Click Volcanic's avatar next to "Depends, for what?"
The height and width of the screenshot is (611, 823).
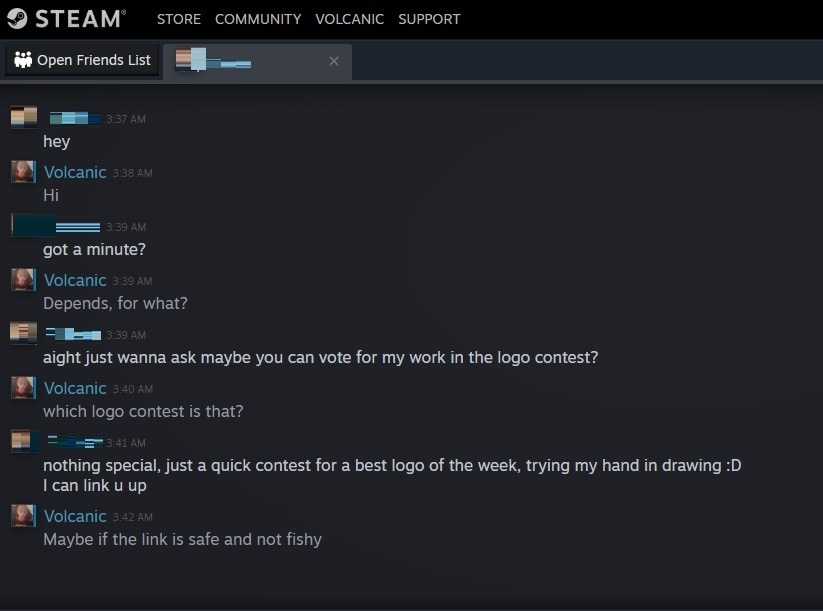[23, 280]
